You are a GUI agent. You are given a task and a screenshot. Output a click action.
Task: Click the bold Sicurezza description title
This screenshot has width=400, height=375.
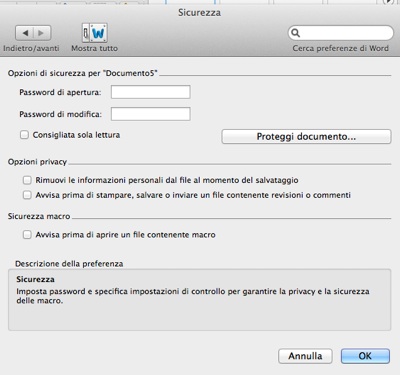click(x=35, y=279)
